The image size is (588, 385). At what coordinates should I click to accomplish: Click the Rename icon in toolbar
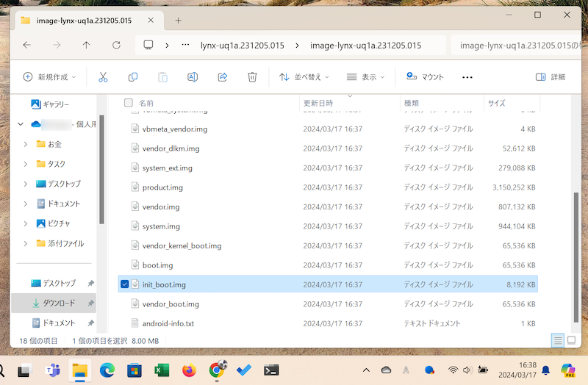pyautogui.click(x=193, y=77)
